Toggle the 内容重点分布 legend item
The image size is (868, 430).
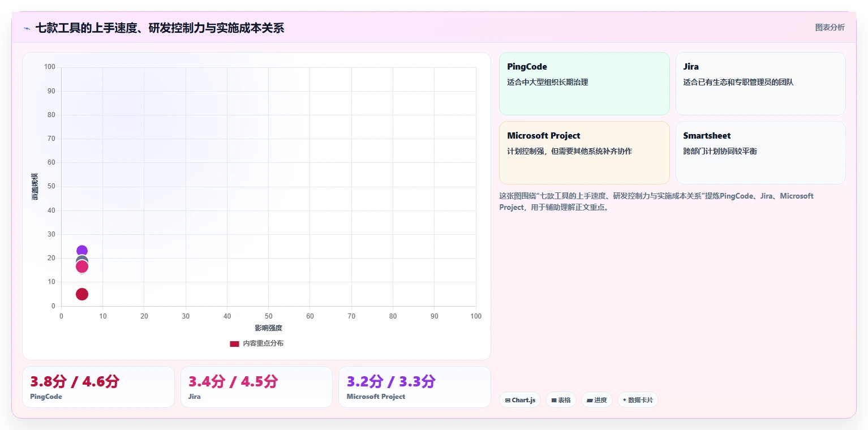coord(256,343)
